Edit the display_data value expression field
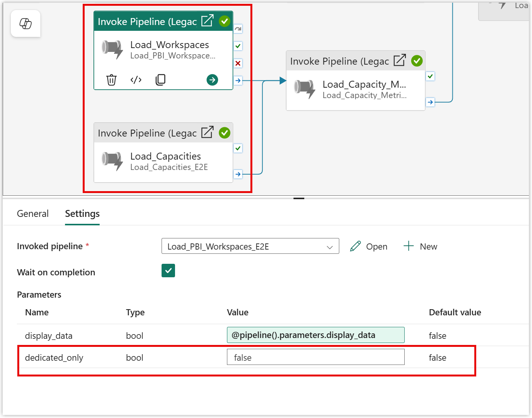 point(316,335)
